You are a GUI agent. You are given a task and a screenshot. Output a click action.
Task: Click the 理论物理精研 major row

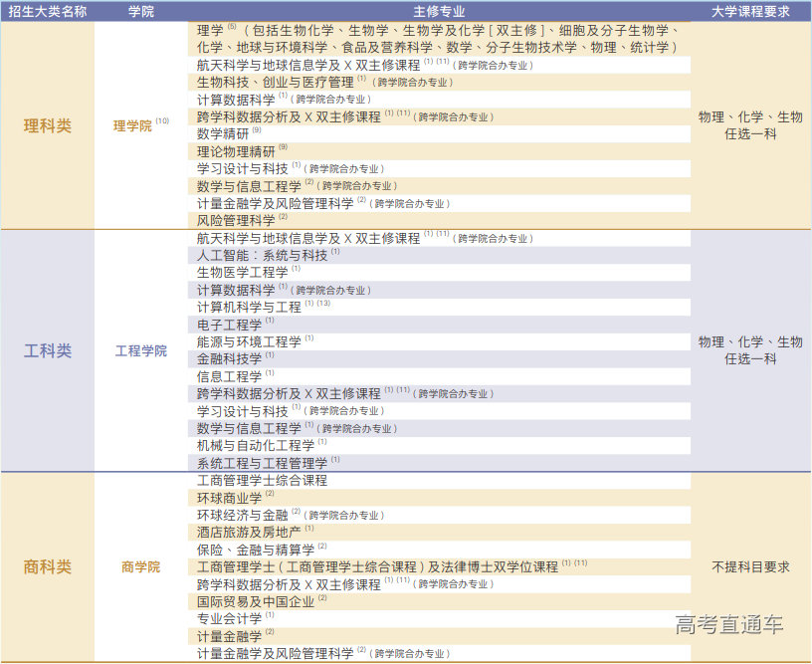pyautogui.click(x=237, y=151)
